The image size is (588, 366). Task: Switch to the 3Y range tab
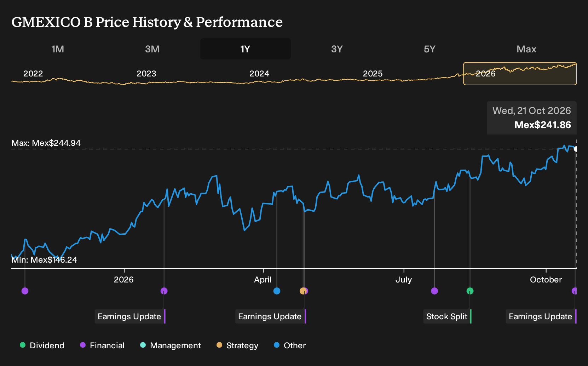[337, 49]
